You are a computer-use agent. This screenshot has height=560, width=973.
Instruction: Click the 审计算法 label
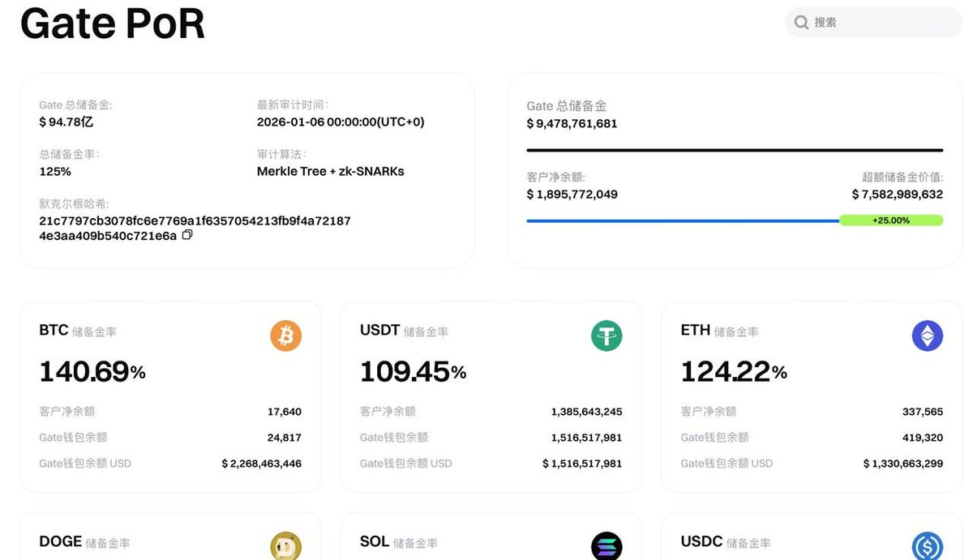(281, 154)
